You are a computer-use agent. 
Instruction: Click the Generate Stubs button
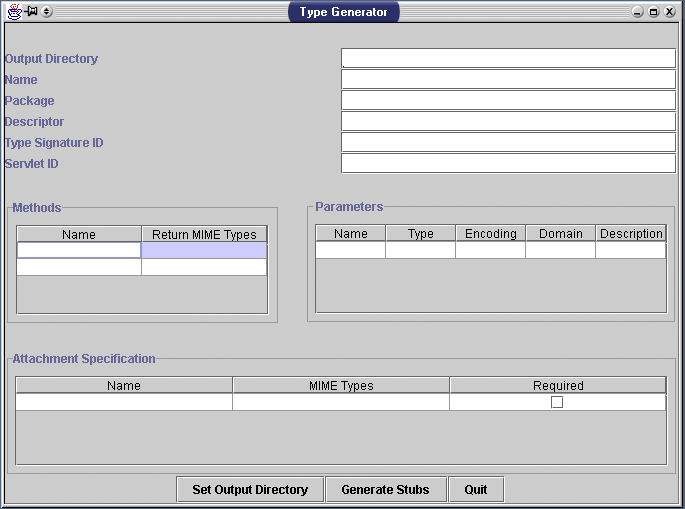point(385,490)
